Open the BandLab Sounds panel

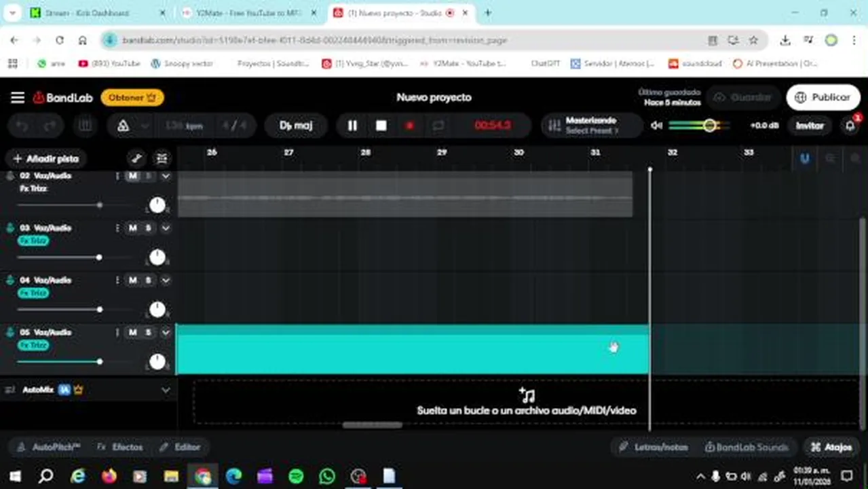point(747,448)
